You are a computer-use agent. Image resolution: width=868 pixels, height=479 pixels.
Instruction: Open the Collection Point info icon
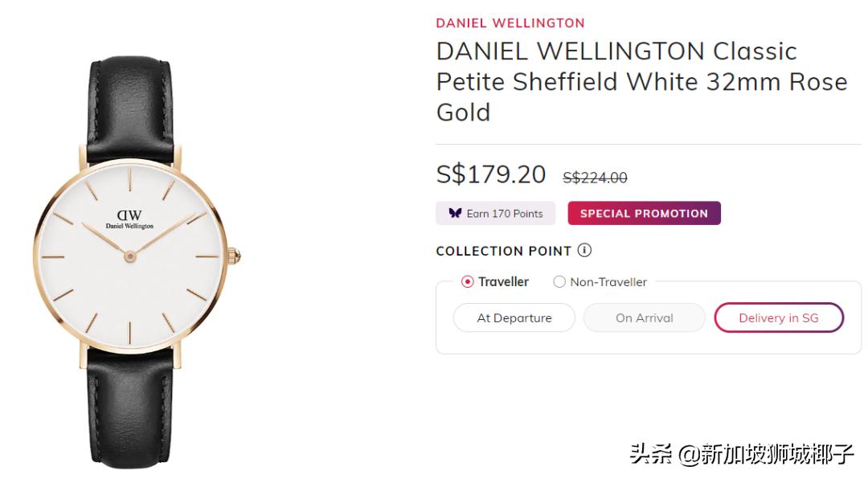click(x=584, y=250)
